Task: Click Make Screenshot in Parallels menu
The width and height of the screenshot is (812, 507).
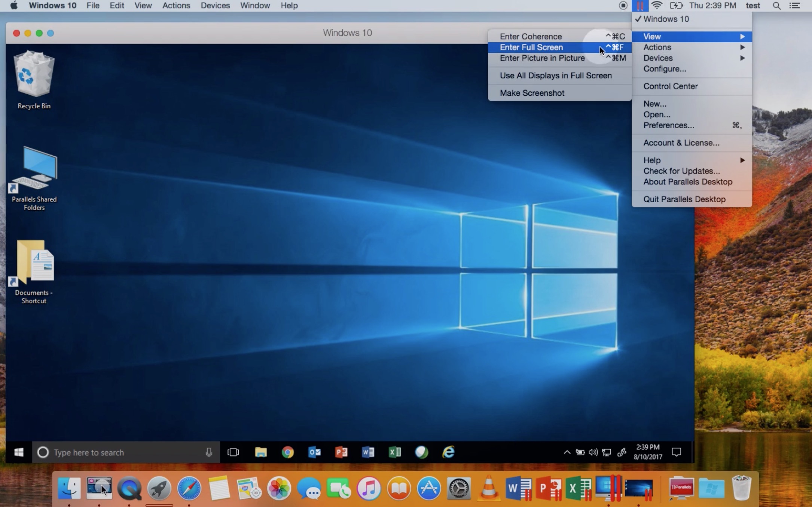Action: (532, 92)
